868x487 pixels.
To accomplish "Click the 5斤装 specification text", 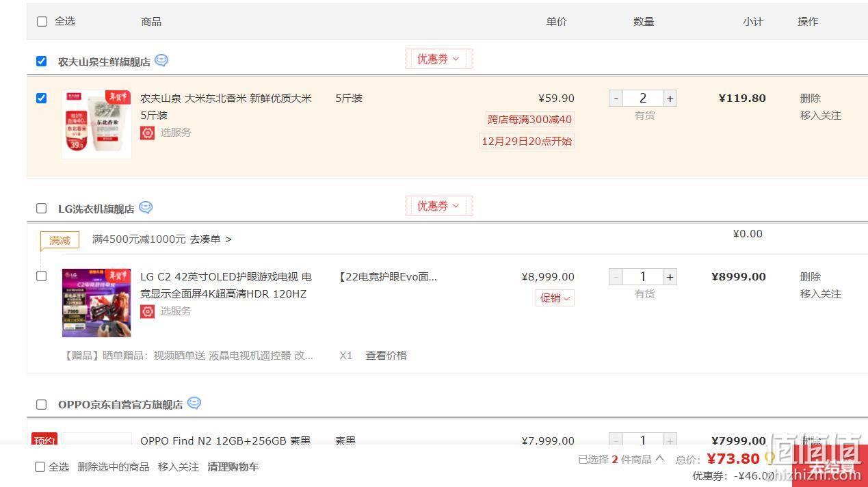I will coord(349,98).
